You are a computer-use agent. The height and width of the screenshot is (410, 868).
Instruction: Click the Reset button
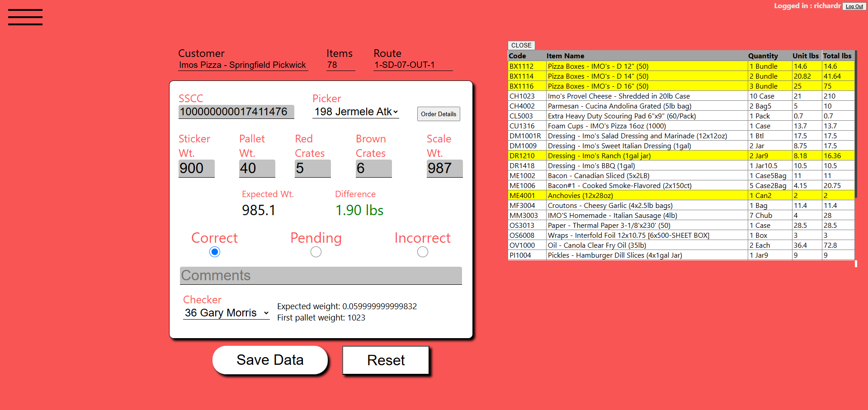(x=386, y=360)
